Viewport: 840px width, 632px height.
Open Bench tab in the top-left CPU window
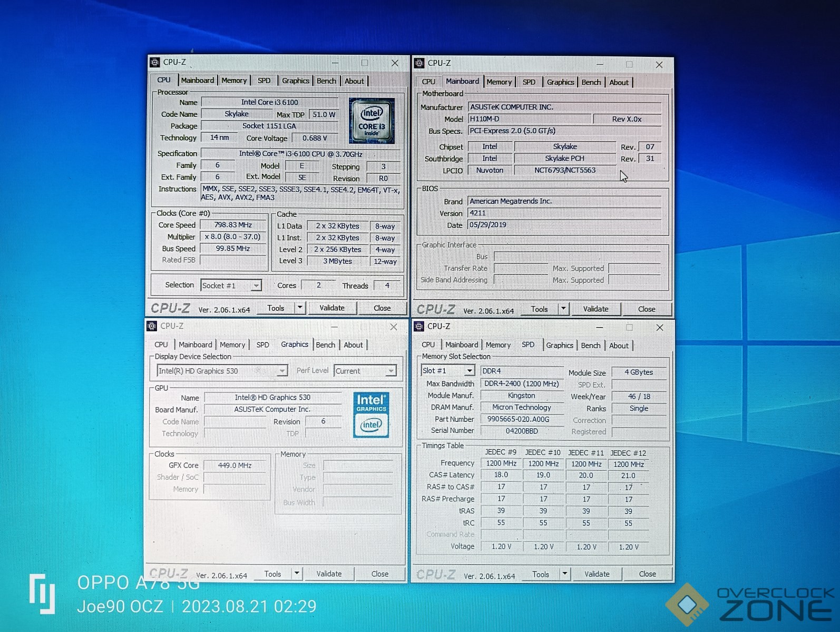326,81
